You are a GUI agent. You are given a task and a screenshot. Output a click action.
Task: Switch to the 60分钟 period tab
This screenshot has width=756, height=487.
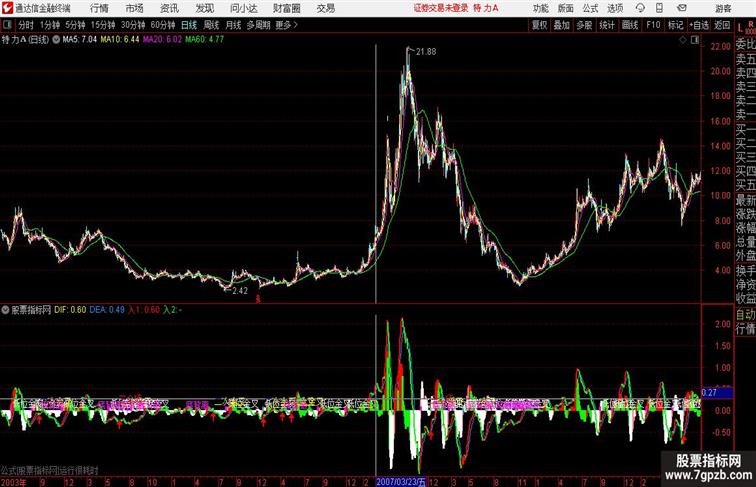pos(162,25)
